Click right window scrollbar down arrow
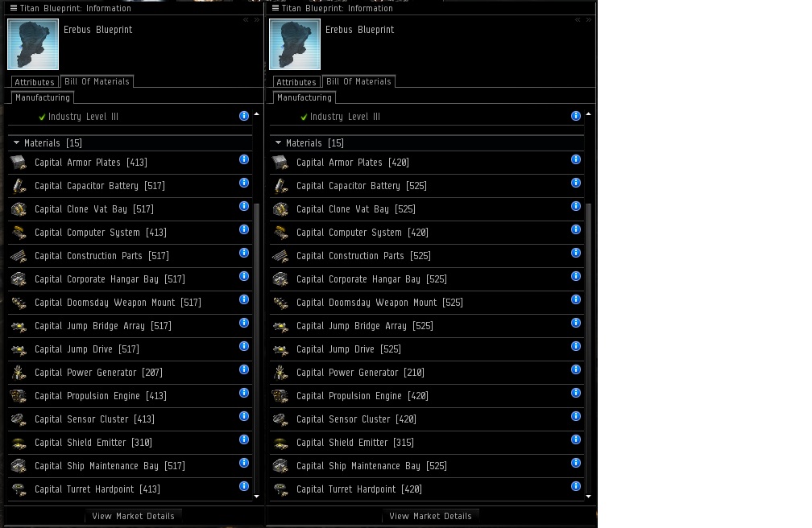This screenshot has width=812, height=528. click(588, 497)
